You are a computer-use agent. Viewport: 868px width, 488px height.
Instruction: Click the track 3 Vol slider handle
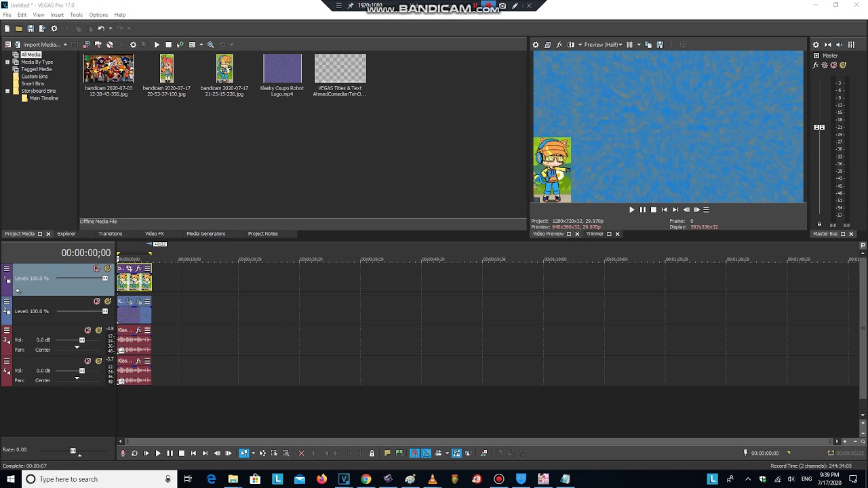pyautogui.click(x=82, y=340)
